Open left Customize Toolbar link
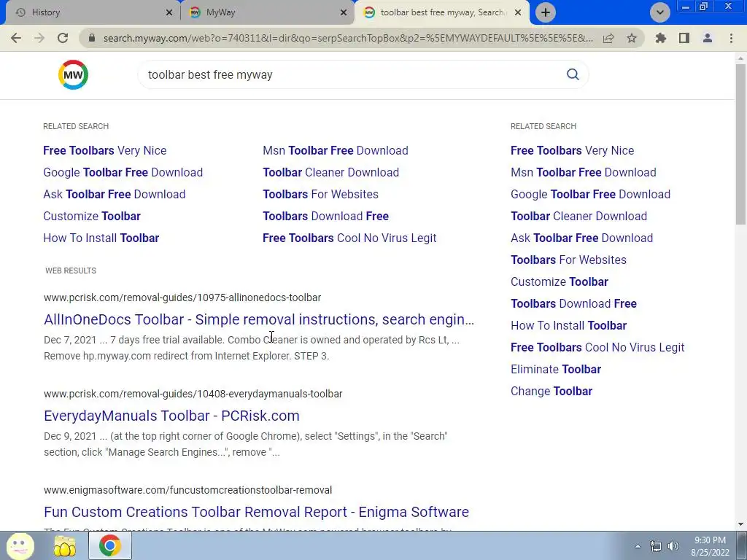747x560 pixels. (92, 216)
